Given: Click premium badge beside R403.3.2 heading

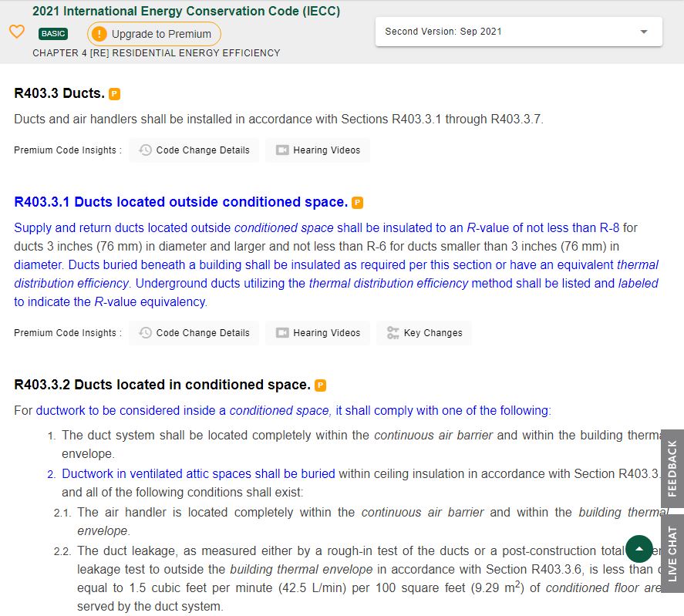Looking at the screenshot, I should [x=320, y=385].
